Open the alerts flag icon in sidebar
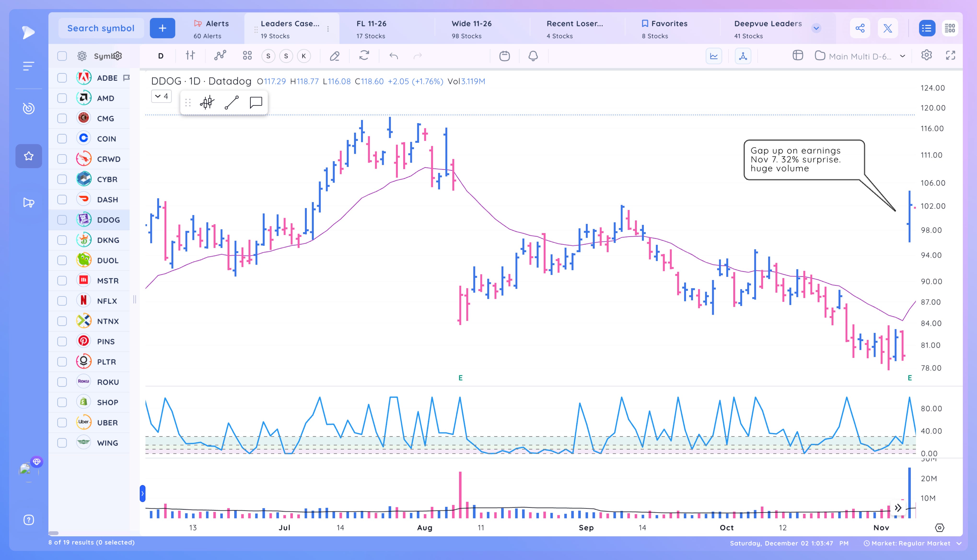Screen dimensions: 977x560 [x=29, y=203]
